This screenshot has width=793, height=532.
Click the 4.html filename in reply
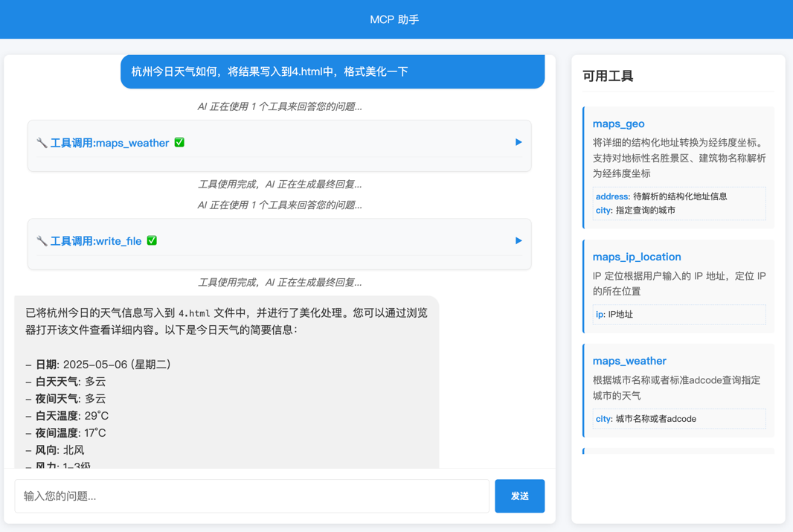[194, 313]
